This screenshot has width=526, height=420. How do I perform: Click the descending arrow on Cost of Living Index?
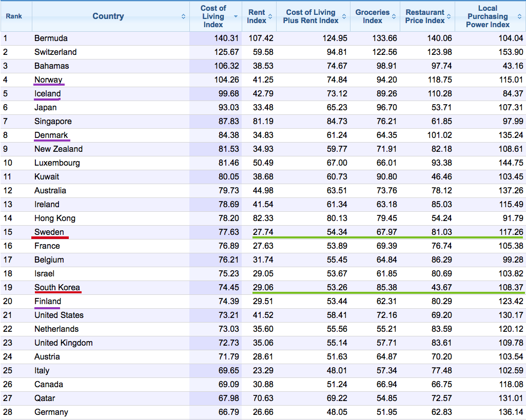[236, 16]
